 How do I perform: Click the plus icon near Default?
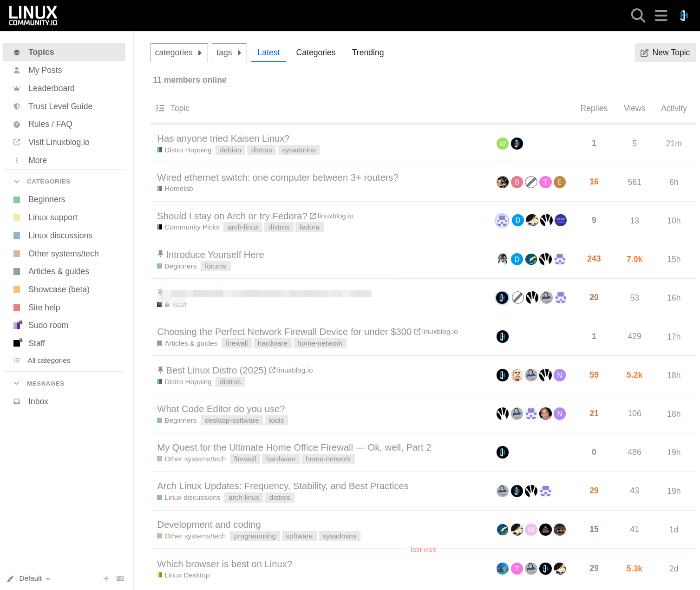(x=106, y=578)
